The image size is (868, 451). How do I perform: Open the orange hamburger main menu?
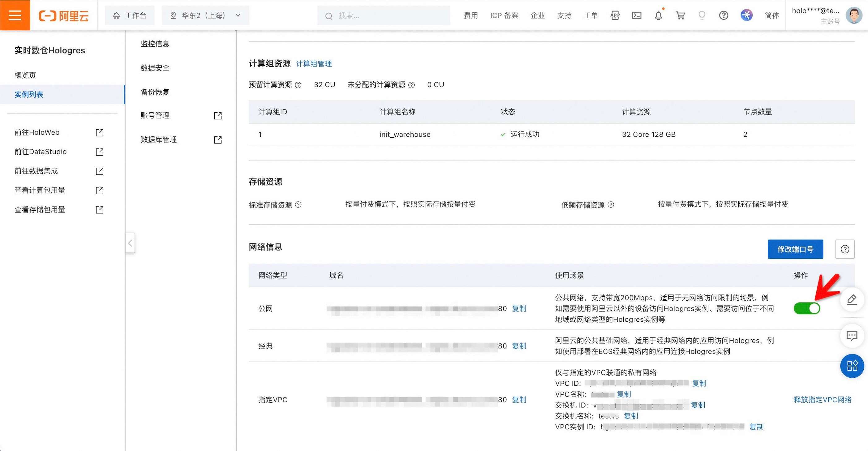tap(15, 15)
